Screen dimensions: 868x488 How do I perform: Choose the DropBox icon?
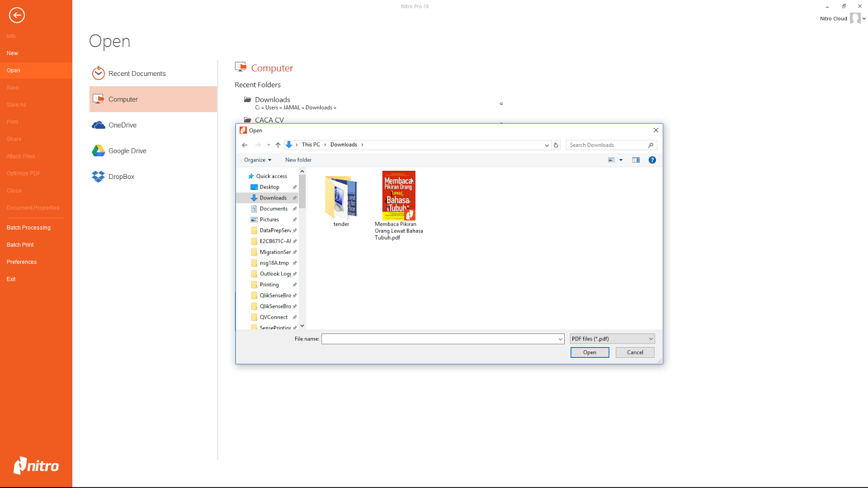pyautogui.click(x=98, y=177)
